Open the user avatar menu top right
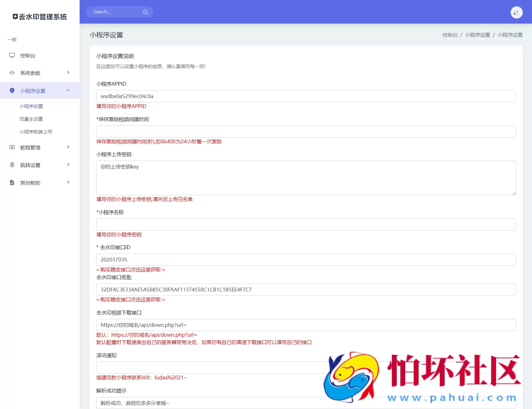The image size is (532, 409). click(516, 12)
